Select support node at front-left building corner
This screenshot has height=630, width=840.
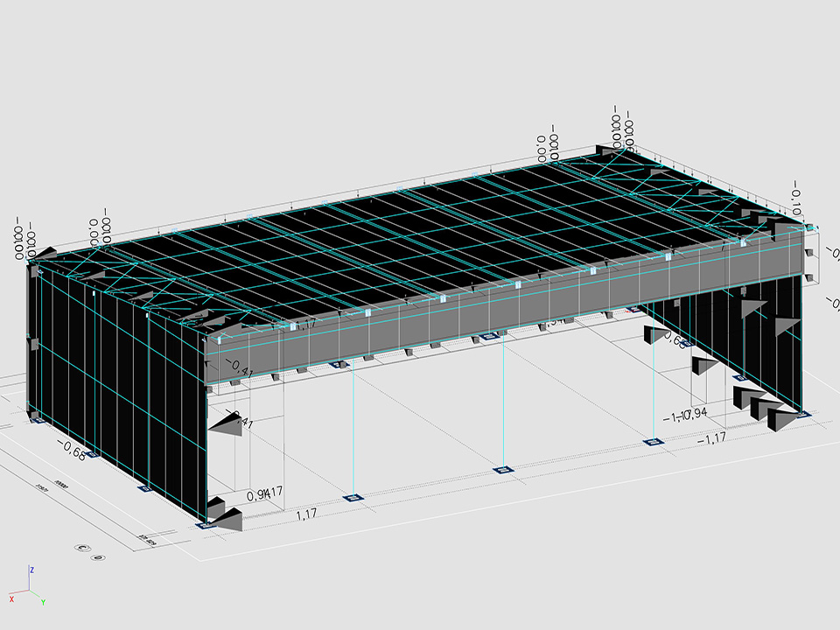point(206,525)
